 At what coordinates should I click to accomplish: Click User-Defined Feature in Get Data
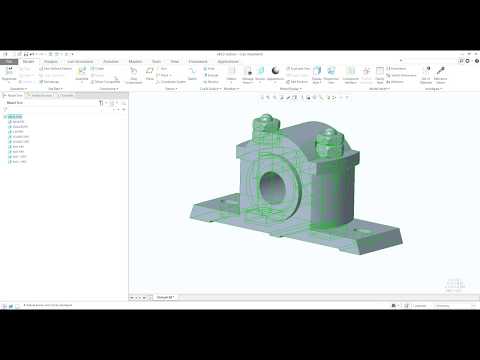55,68
